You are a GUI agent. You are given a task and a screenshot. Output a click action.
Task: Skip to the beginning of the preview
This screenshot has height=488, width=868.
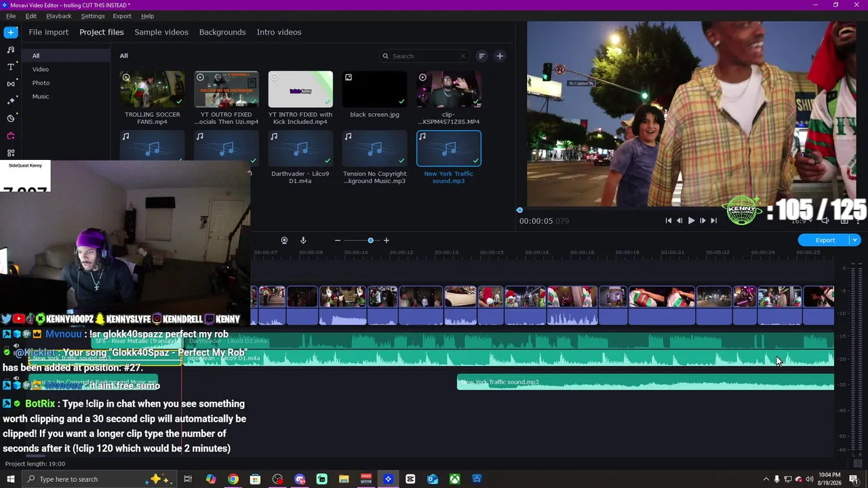pyautogui.click(x=669, y=220)
